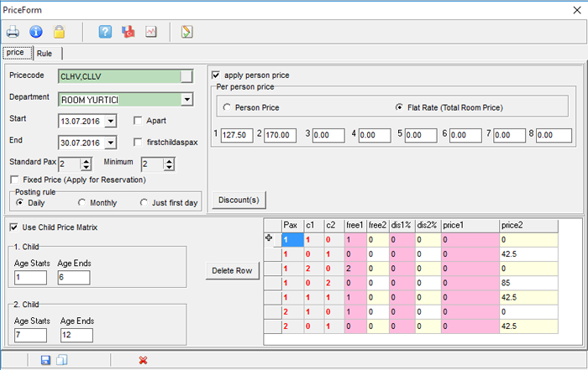The width and height of the screenshot is (588, 370).
Task: Click the dis1% column header
Action: tap(402, 226)
